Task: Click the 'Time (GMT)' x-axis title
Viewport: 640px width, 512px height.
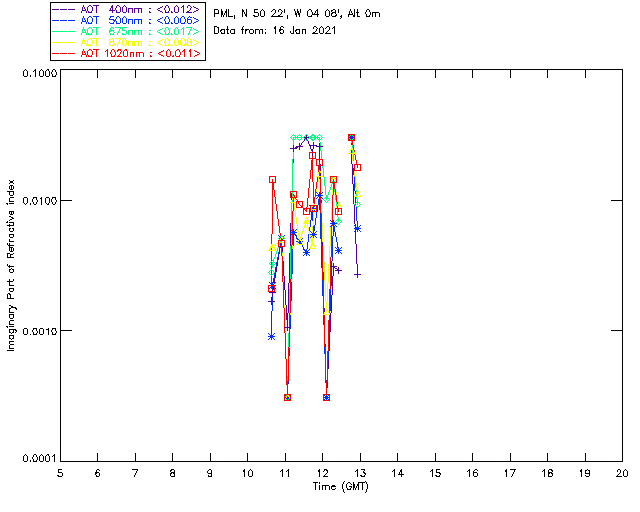Action: (340, 487)
